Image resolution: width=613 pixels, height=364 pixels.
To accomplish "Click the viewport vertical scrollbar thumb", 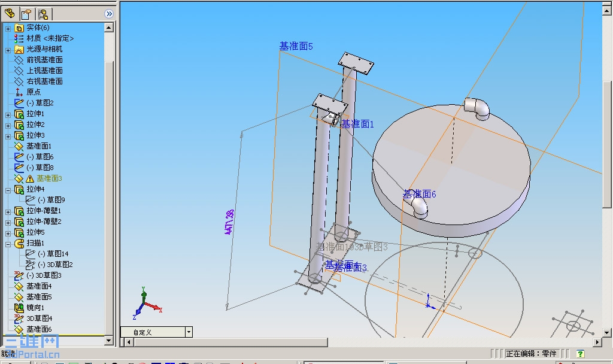I will tap(607, 145).
